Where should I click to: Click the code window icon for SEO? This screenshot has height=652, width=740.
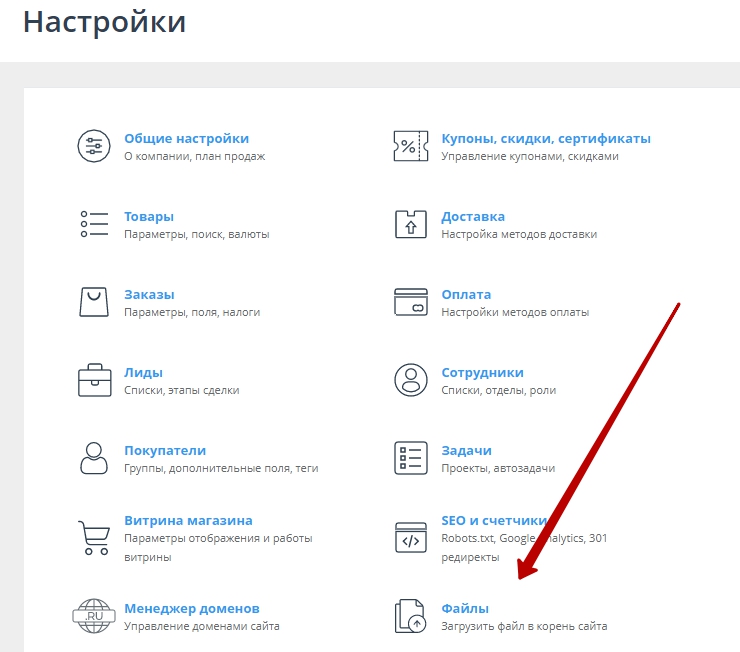[x=410, y=537]
